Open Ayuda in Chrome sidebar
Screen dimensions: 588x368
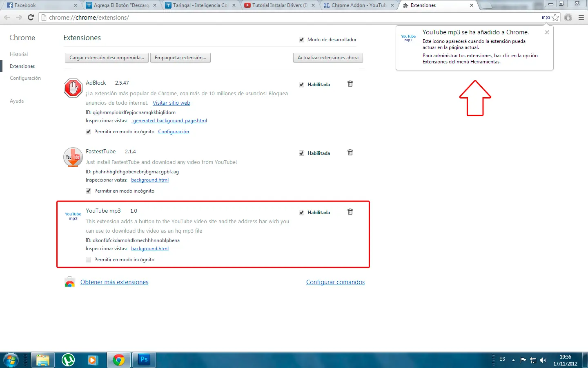click(17, 101)
